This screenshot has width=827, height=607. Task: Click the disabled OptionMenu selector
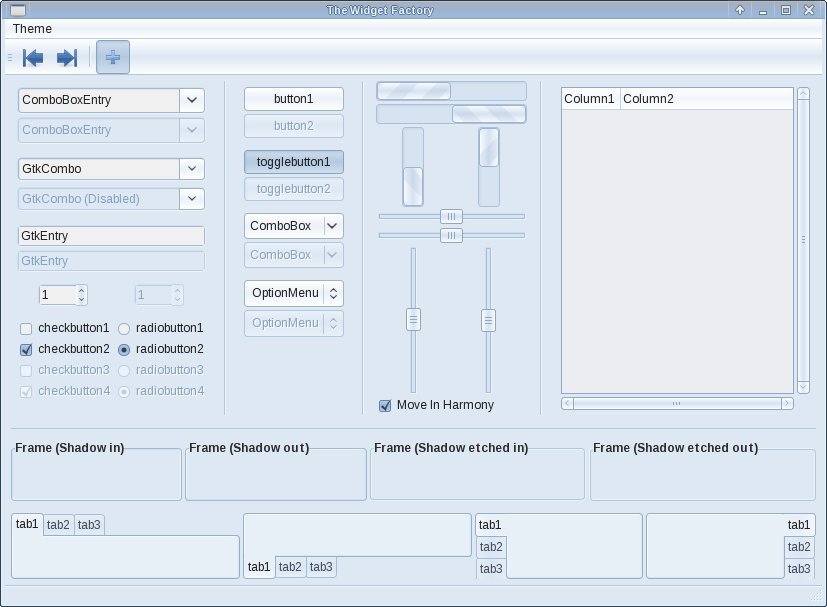[x=294, y=323]
